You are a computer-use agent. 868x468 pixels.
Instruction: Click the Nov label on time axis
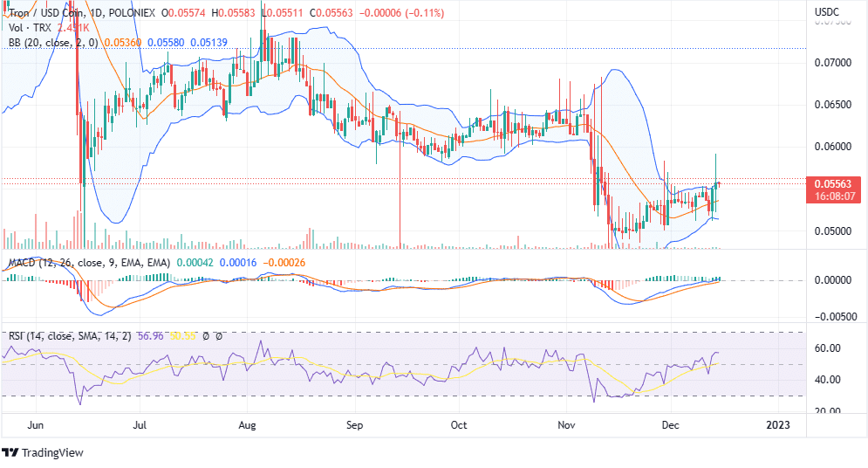pyautogui.click(x=566, y=425)
